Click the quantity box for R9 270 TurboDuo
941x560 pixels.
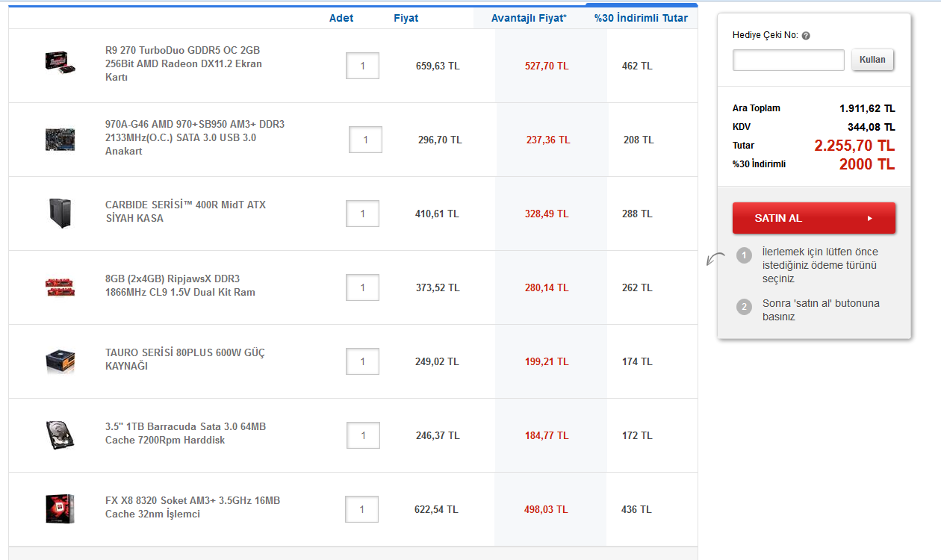[x=362, y=66]
